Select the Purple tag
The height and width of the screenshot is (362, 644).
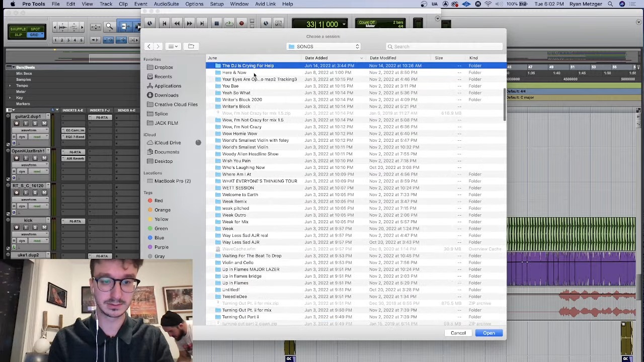tap(162, 247)
